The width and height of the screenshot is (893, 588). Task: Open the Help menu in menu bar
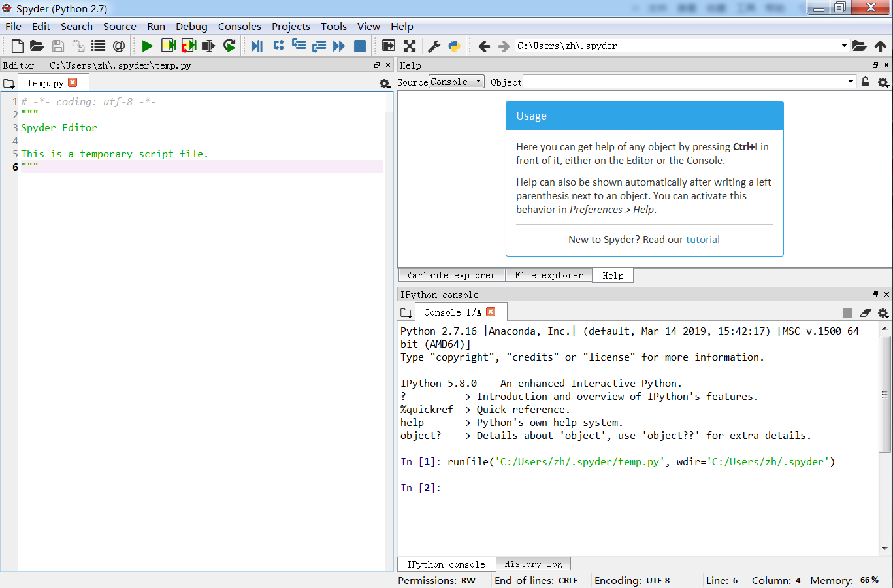(402, 26)
